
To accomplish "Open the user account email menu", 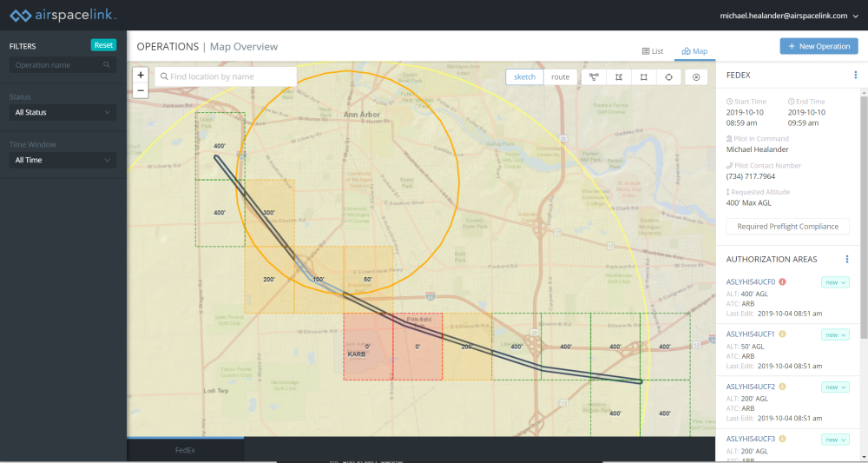I will point(789,16).
